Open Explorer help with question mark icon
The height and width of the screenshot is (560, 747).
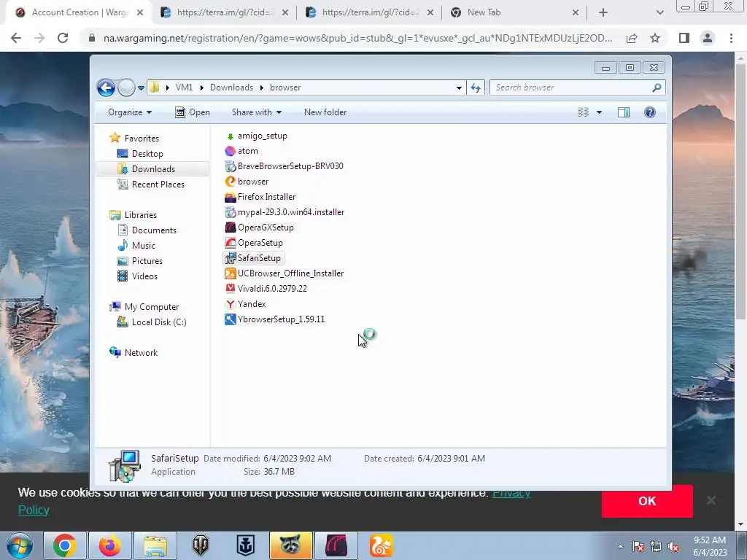650,112
